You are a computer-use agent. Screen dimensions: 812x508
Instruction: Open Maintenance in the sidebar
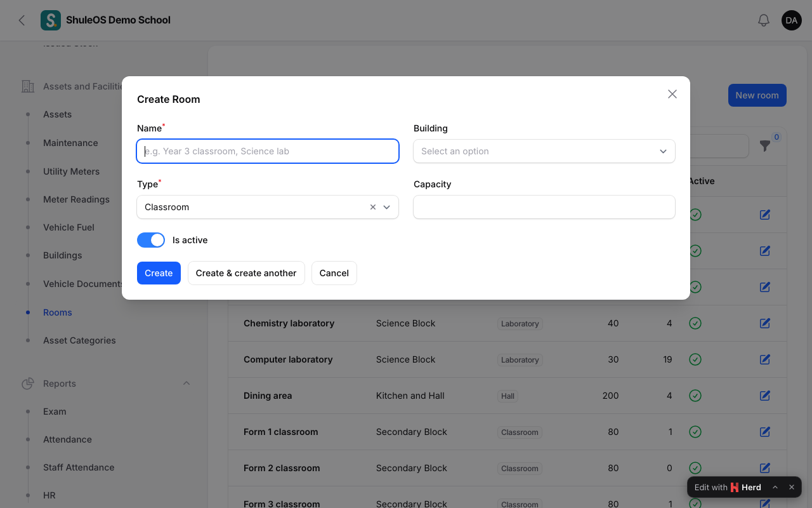pyautogui.click(x=70, y=143)
